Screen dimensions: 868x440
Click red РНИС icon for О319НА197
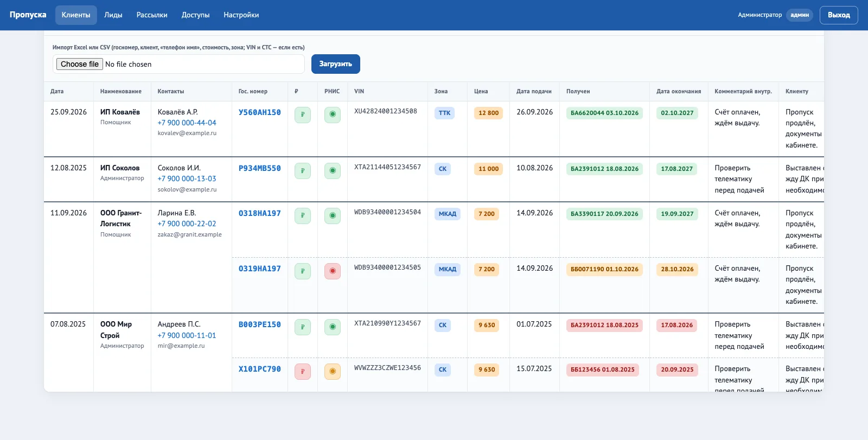pyautogui.click(x=333, y=271)
